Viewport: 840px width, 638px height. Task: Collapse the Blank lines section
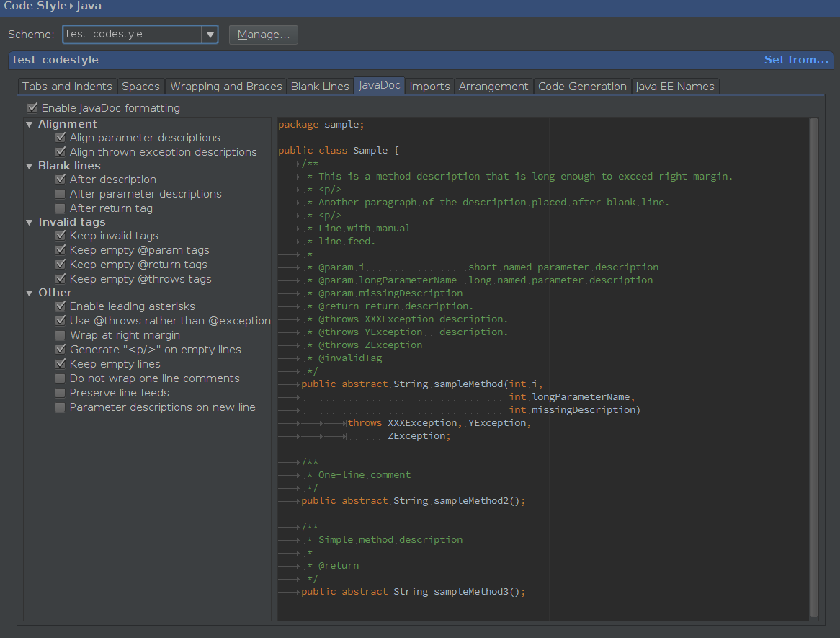[x=29, y=165]
